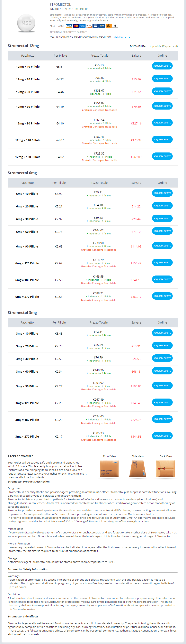Open the MOSTRA TUTTO link

[122, 37]
